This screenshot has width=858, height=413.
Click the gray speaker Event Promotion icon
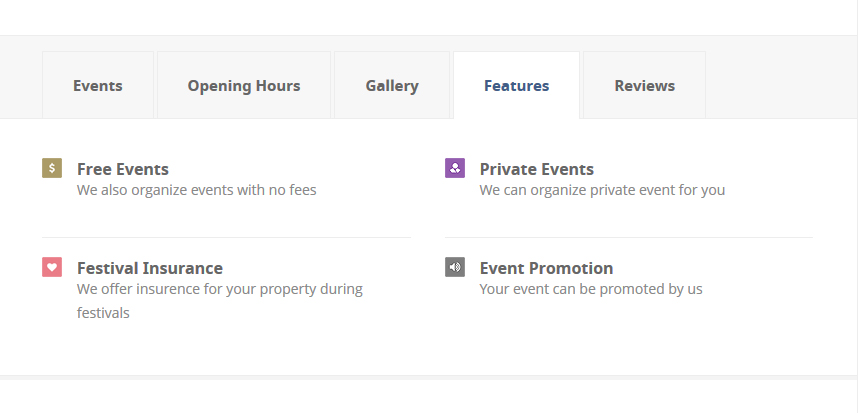pyautogui.click(x=455, y=267)
